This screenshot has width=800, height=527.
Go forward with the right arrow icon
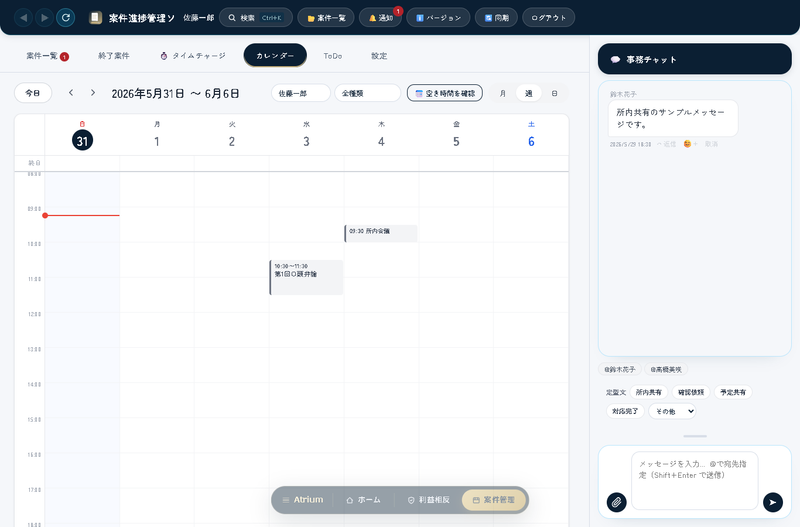click(44, 18)
